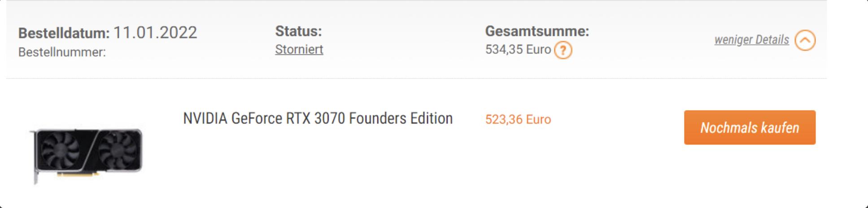Open the 'Storniert' status link
Screen dimensions: 868x208
pos(299,49)
